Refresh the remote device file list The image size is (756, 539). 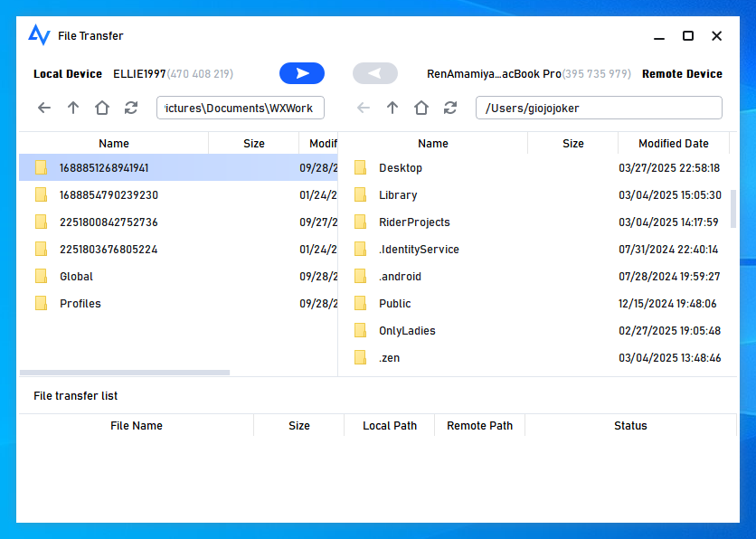tap(450, 109)
